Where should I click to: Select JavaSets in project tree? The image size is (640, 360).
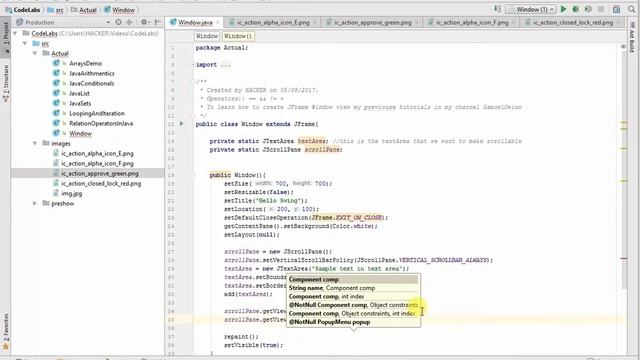point(80,103)
